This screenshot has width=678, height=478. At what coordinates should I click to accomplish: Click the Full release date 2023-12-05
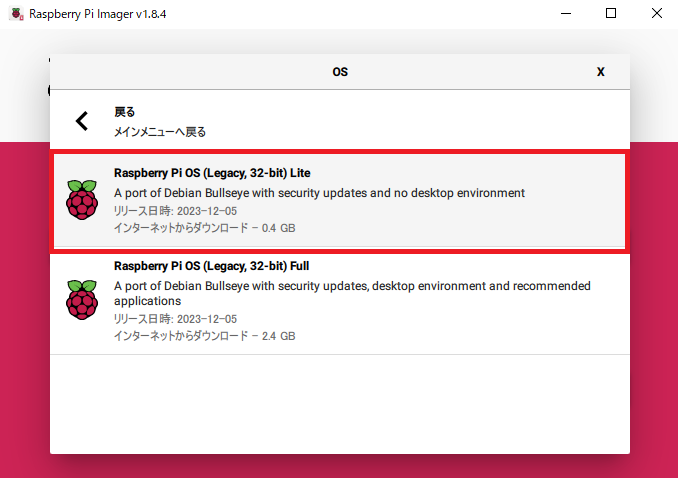click(x=175, y=319)
